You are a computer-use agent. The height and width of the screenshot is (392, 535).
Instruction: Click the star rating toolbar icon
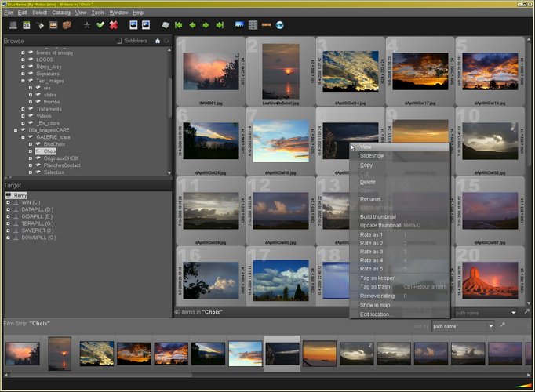click(x=87, y=25)
